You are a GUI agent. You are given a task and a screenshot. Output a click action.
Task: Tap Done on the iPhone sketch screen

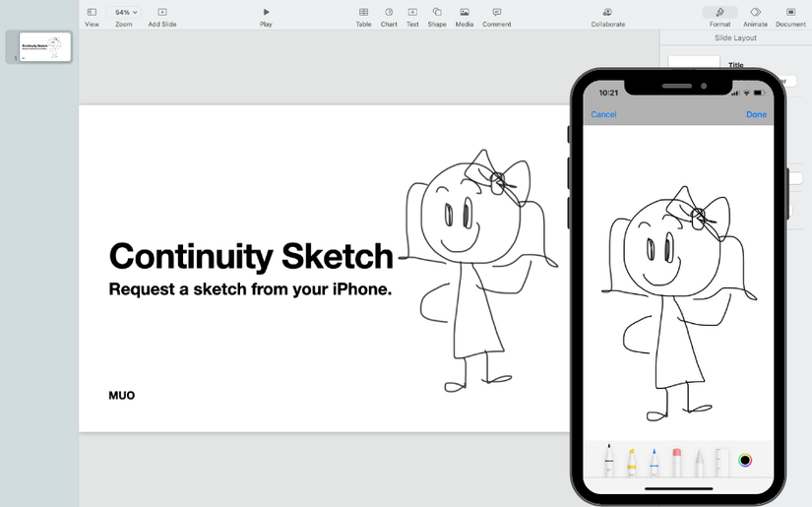coord(756,114)
